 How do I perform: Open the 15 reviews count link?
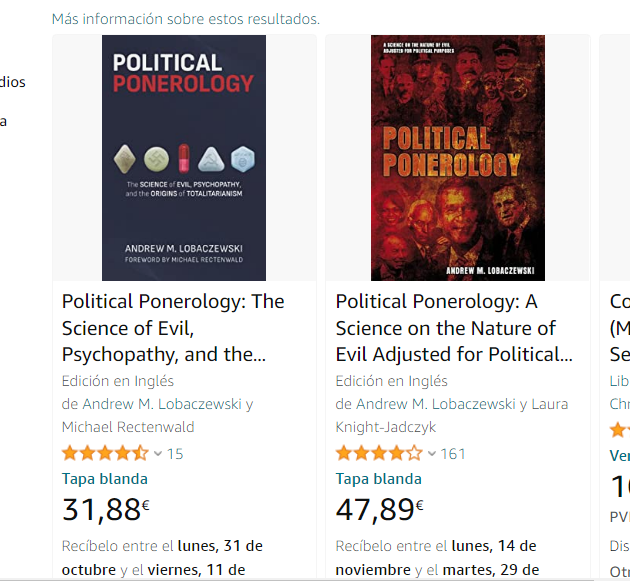point(175,454)
